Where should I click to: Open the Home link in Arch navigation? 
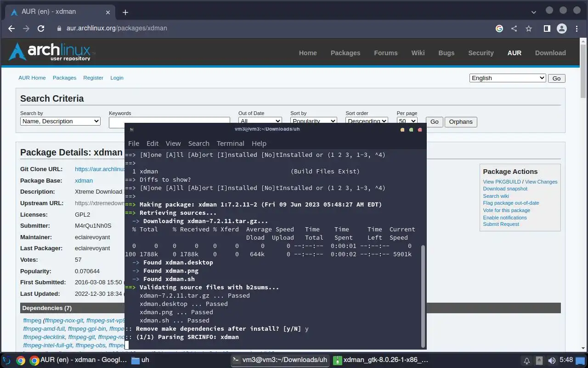pyautogui.click(x=308, y=53)
